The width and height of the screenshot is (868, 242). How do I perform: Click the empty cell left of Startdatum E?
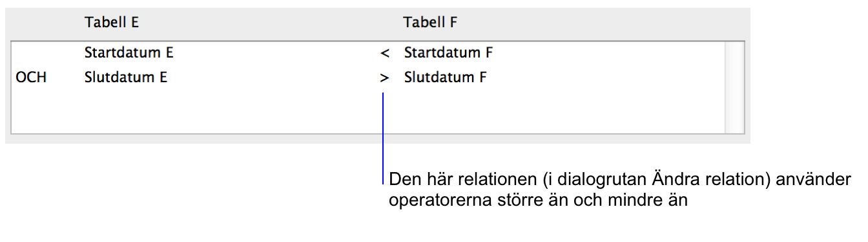(46, 53)
